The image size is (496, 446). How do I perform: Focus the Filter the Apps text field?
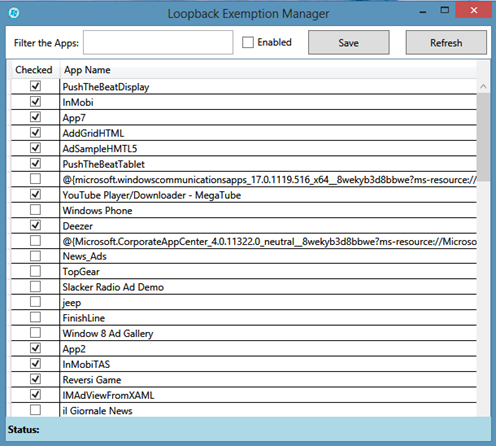click(x=158, y=42)
